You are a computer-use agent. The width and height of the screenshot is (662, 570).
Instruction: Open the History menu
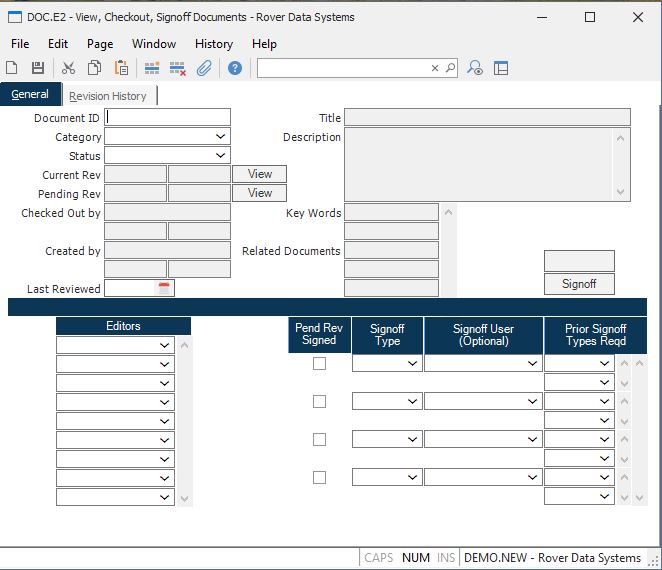pyautogui.click(x=214, y=44)
